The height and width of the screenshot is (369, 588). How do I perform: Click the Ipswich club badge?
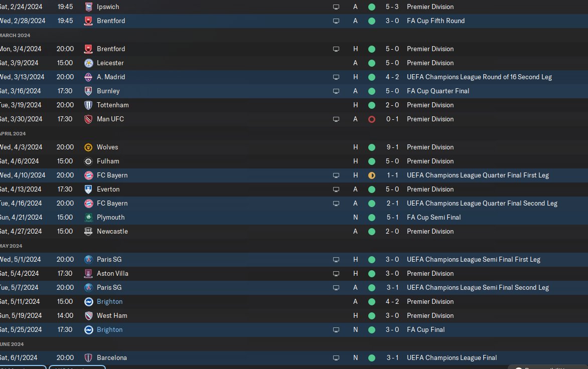(88, 7)
